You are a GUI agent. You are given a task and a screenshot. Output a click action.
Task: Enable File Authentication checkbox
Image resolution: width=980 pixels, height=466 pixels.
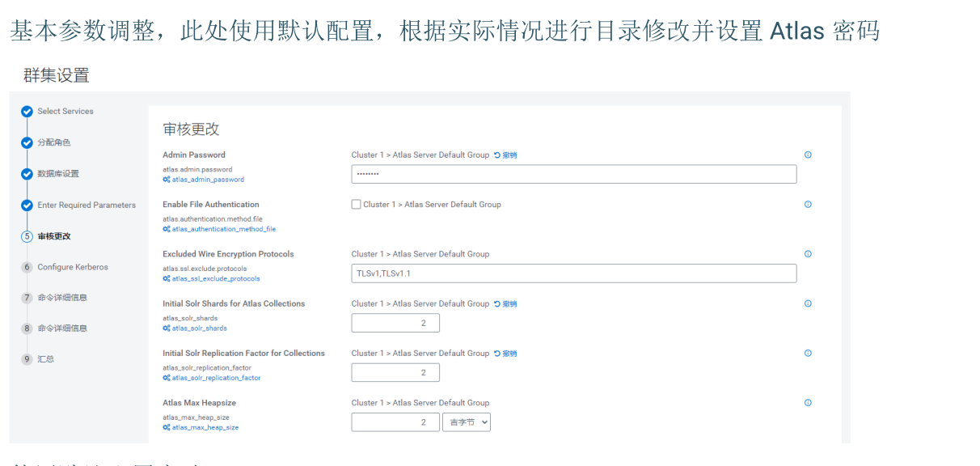(x=356, y=204)
